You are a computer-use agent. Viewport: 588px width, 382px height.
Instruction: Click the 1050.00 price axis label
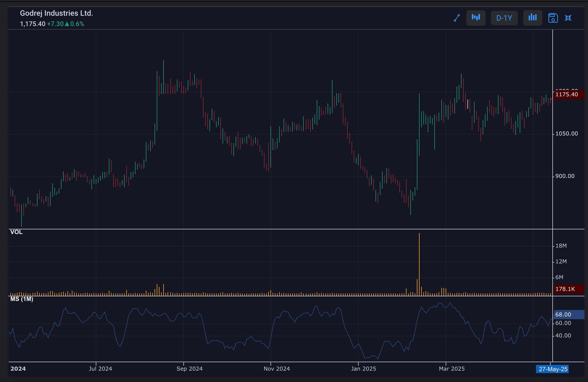pos(567,134)
